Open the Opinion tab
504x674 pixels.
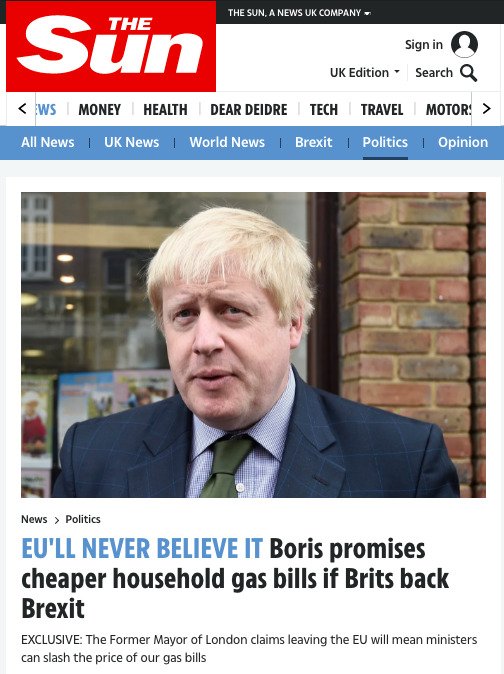click(463, 142)
